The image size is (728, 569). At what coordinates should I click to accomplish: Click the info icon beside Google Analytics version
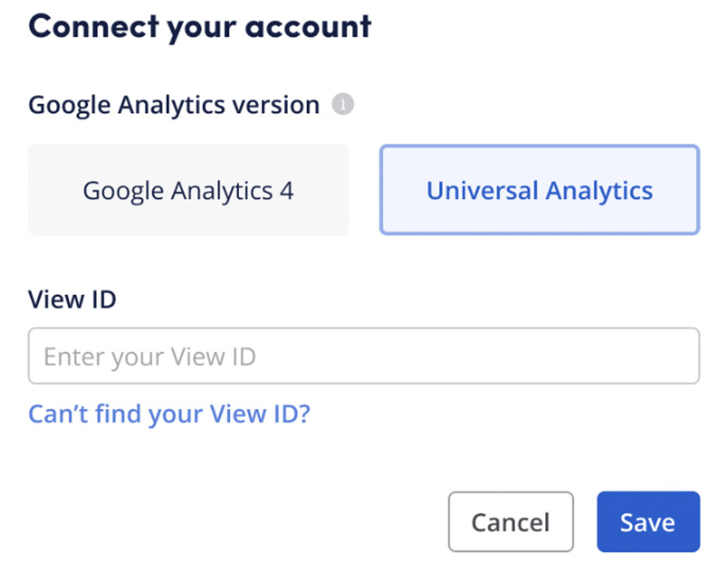tap(343, 104)
